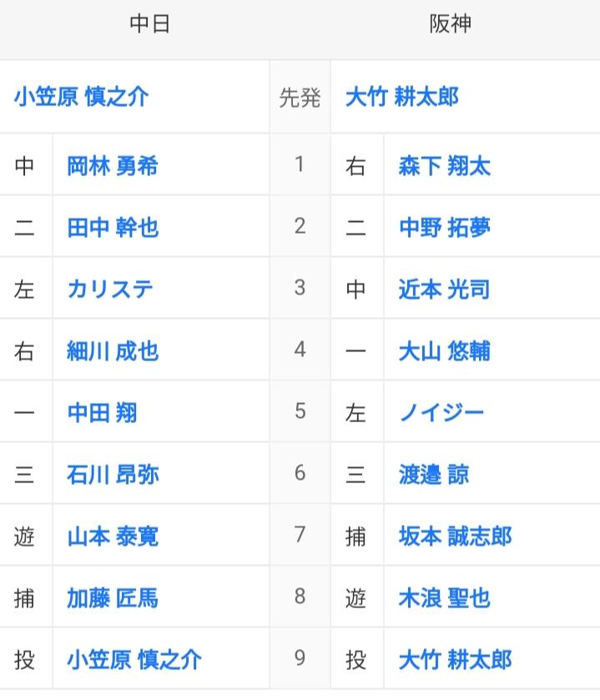Screen dimensions: 600x700
Task: View 山本 泰寛 player profile
Action: click(113, 536)
